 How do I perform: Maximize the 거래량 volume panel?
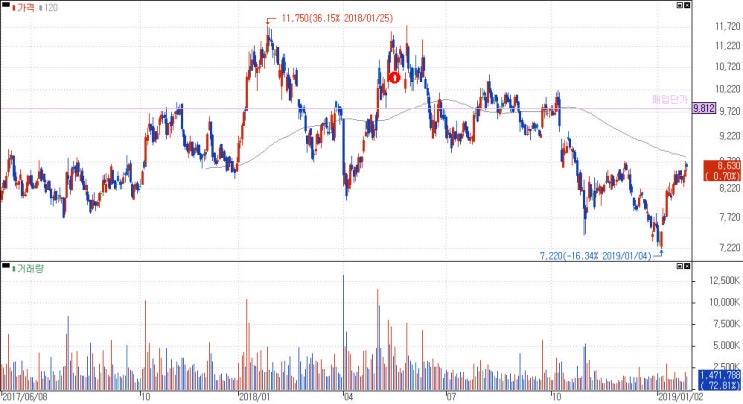click(x=680, y=266)
